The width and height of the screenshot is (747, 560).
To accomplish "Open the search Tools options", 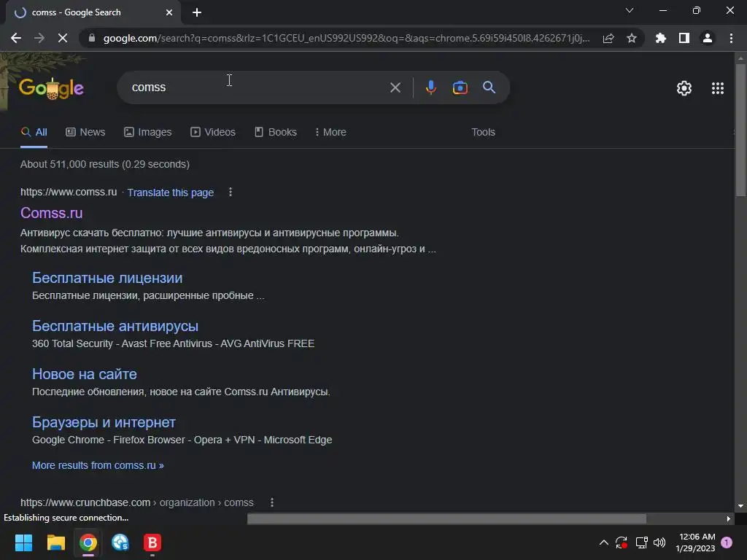I will click(483, 132).
